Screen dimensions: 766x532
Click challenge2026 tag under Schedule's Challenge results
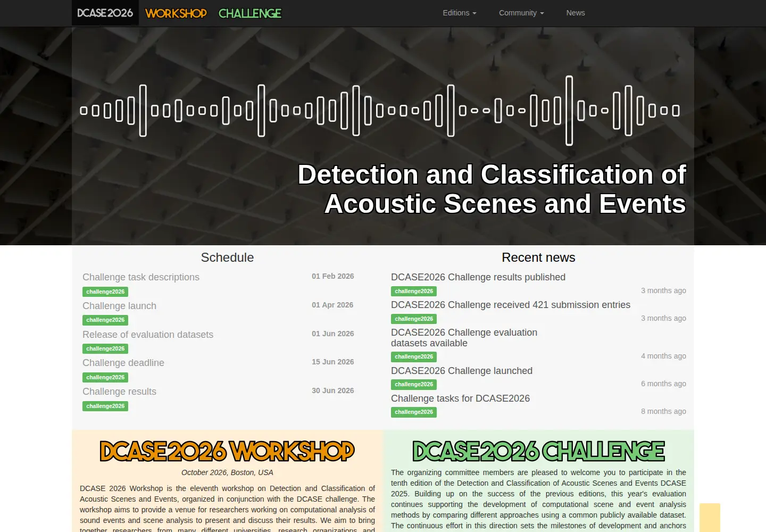point(105,406)
